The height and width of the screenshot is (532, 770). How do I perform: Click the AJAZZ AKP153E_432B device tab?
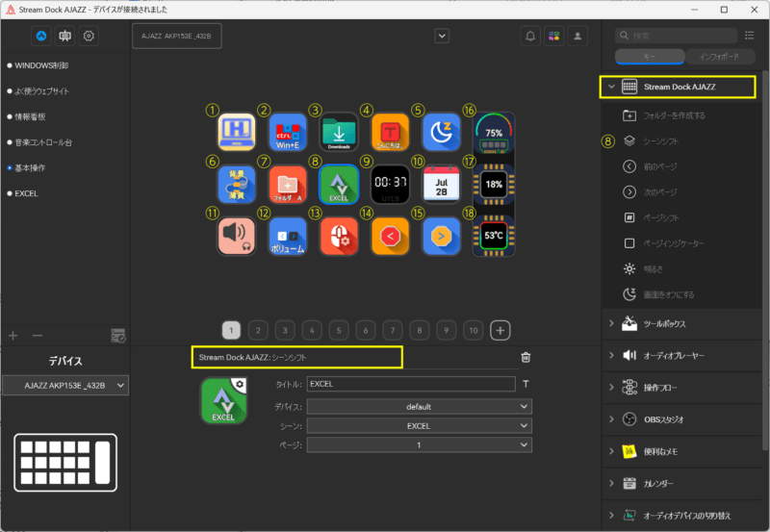(177, 36)
